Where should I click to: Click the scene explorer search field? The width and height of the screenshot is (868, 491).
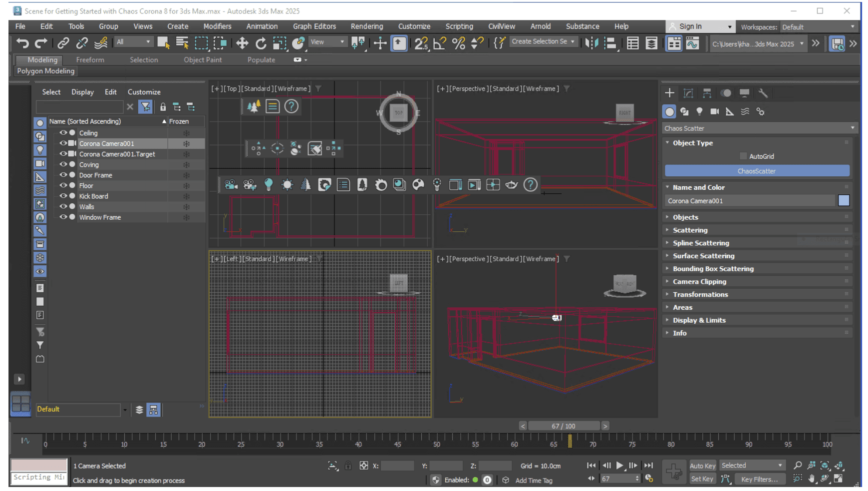(79, 107)
